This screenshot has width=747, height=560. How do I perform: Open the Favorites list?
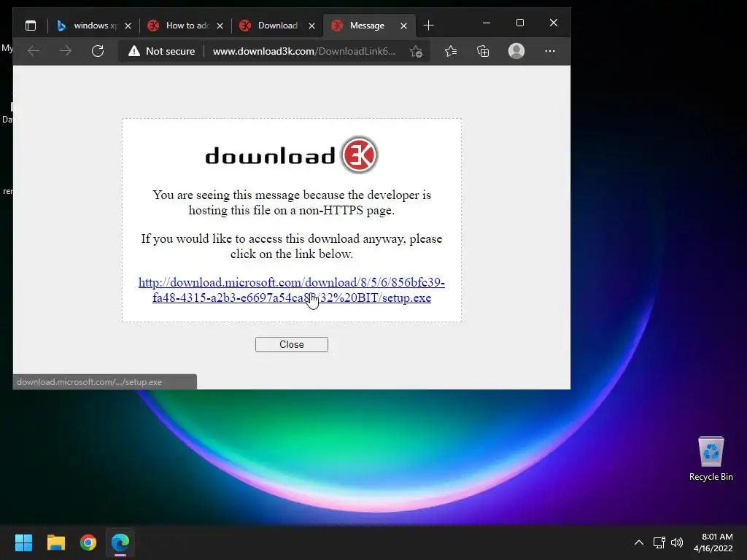click(x=451, y=51)
